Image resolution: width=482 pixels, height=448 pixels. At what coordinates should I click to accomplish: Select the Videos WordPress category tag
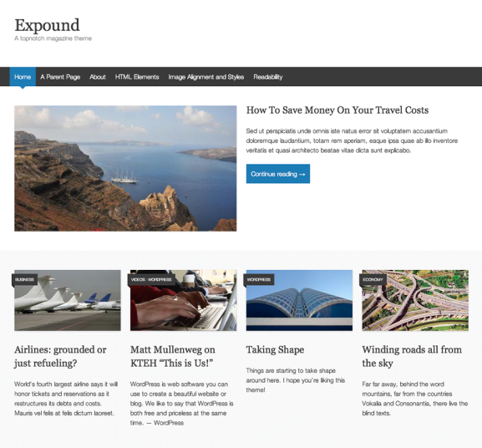pyautogui.click(x=151, y=279)
